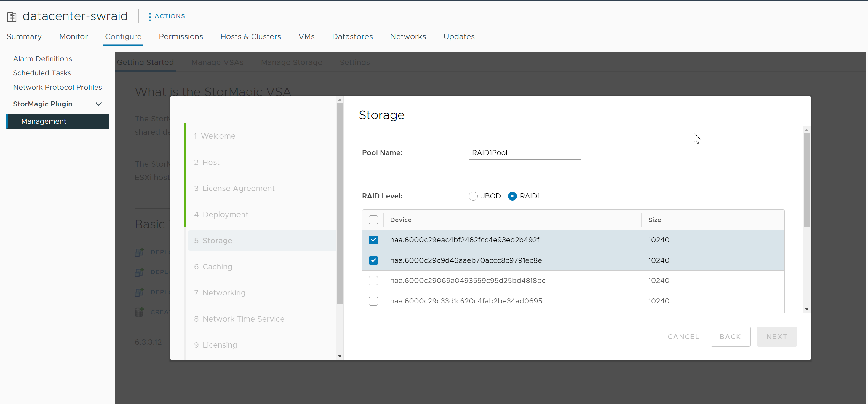
Task: Check device naa.6000c29069a0493559c95d25bd4818bc
Action: 373,281
